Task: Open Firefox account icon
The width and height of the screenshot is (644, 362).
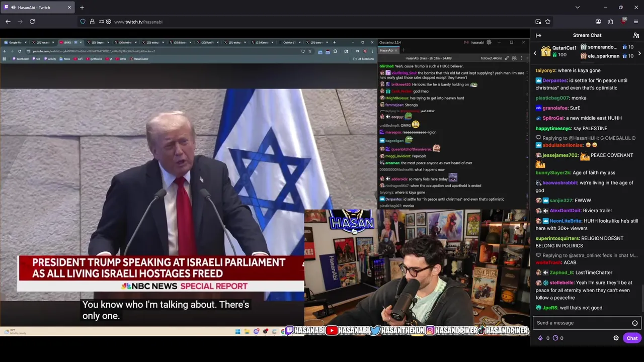Action: (x=598, y=22)
